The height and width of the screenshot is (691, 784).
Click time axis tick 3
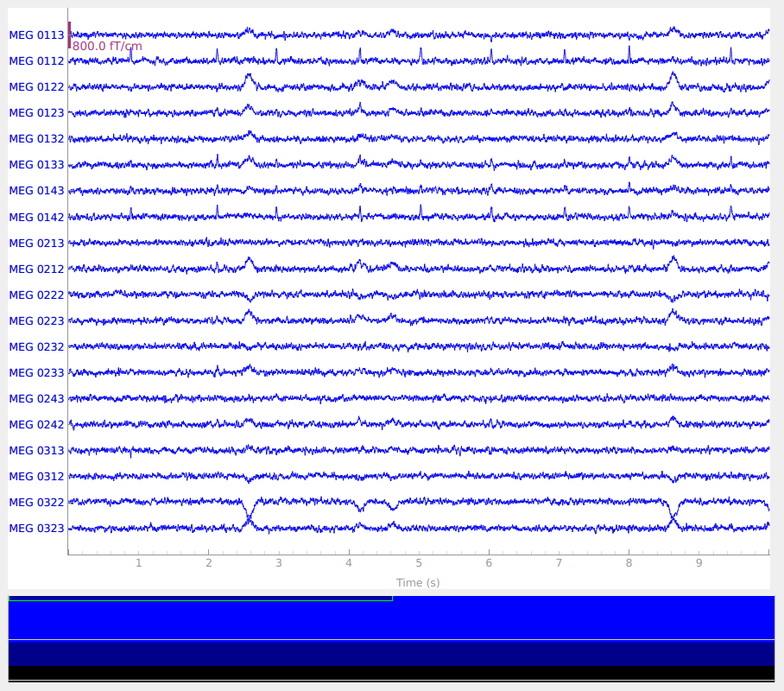click(x=279, y=563)
